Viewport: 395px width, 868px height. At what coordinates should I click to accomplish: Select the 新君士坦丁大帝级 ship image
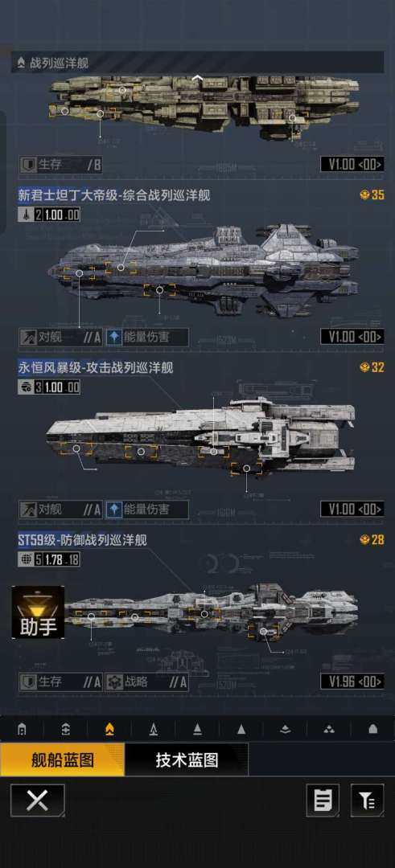(x=203, y=271)
